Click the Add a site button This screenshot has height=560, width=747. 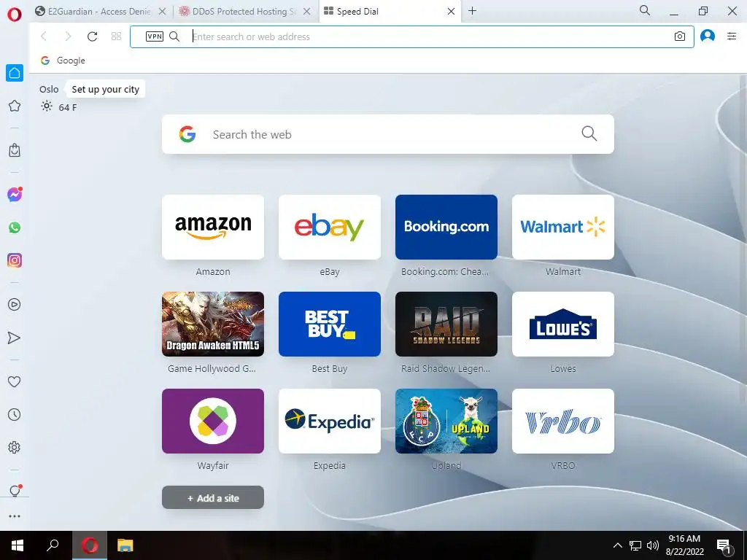click(x=213, y=497)
